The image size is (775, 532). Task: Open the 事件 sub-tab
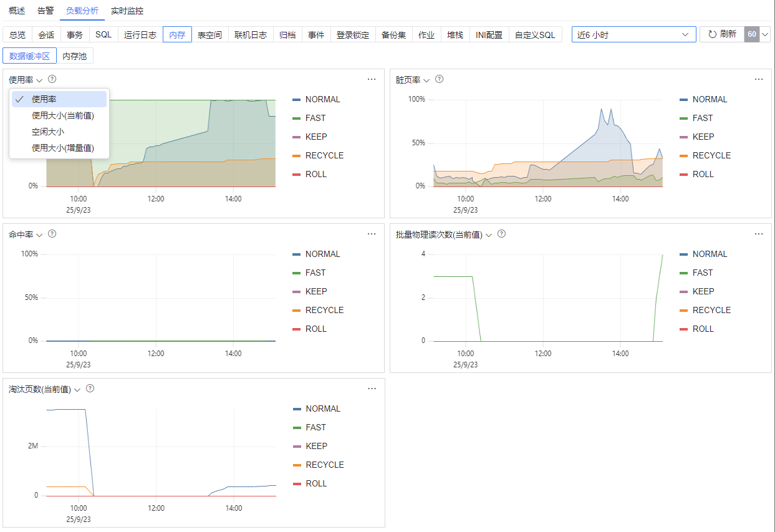[x=316, y=35]
